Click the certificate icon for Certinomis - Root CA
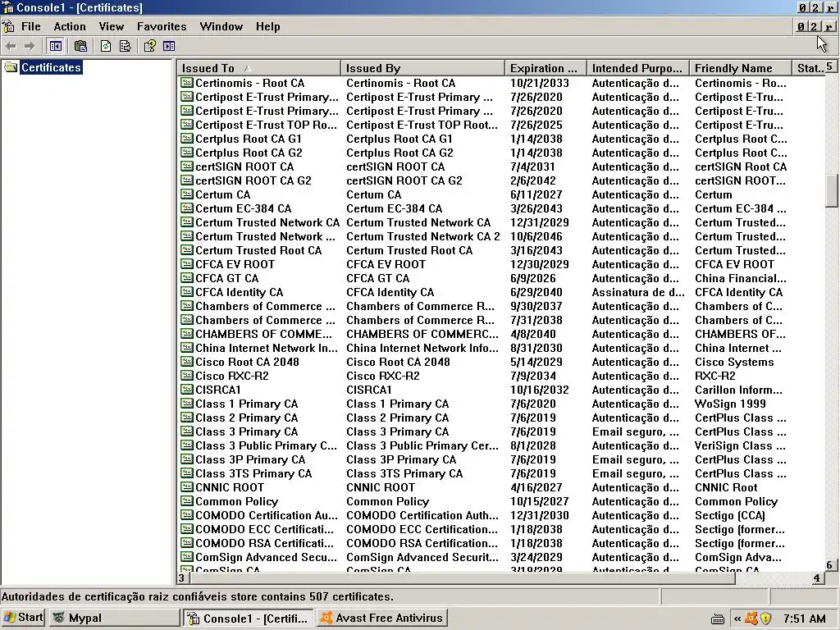 click(187, 83)
